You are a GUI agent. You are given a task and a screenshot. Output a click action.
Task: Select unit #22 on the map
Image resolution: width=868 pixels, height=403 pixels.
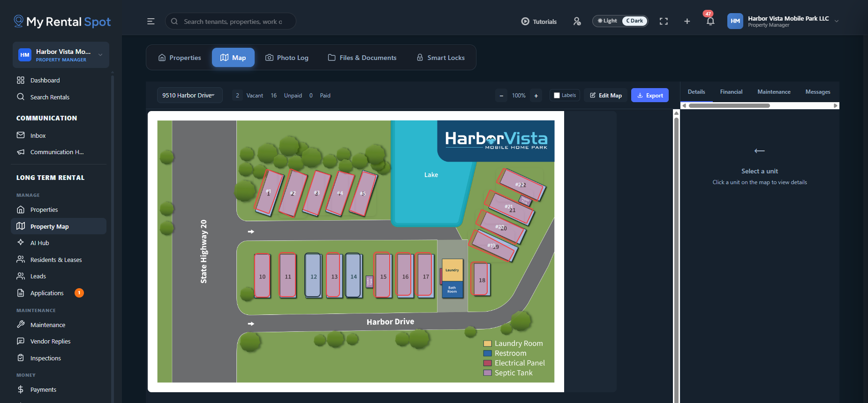521,185
